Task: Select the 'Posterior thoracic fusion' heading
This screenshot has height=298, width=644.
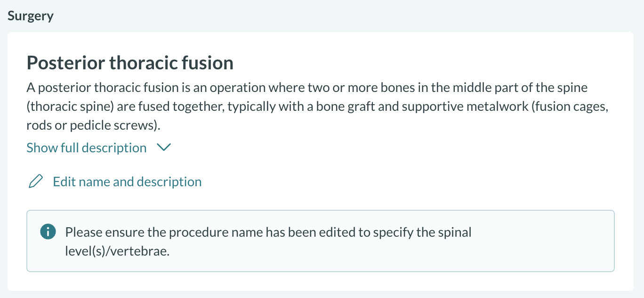Action: tap(130, 63)
